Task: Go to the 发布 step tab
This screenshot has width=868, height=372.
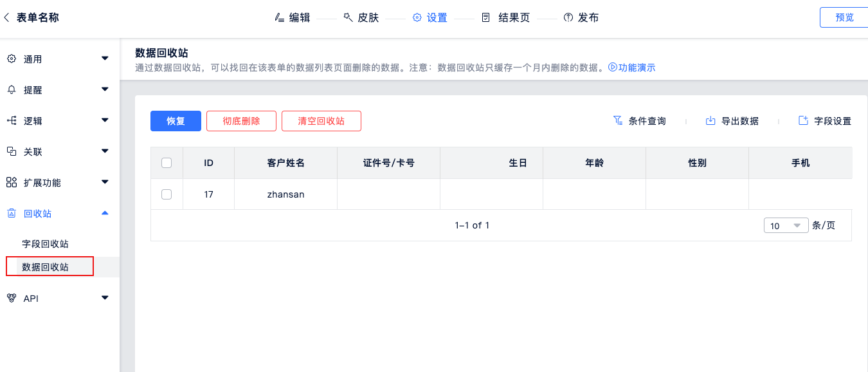Action: (x=581, y=17)
